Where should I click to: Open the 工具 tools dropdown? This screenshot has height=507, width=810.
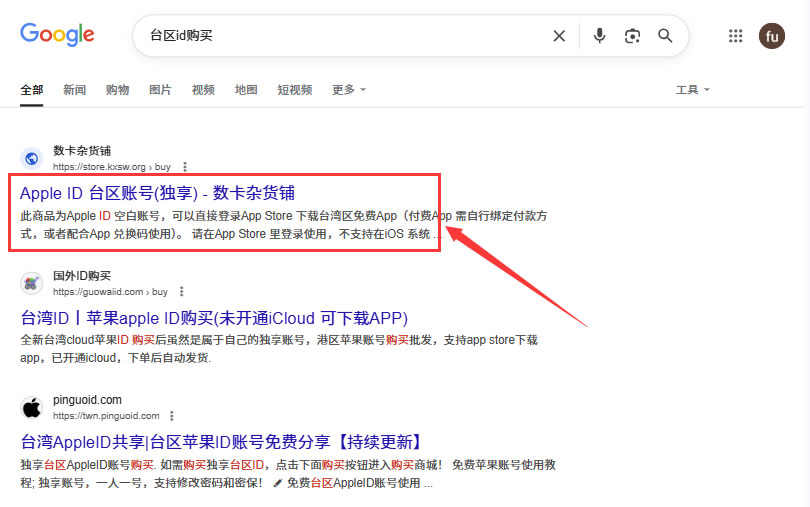[692, 90]
